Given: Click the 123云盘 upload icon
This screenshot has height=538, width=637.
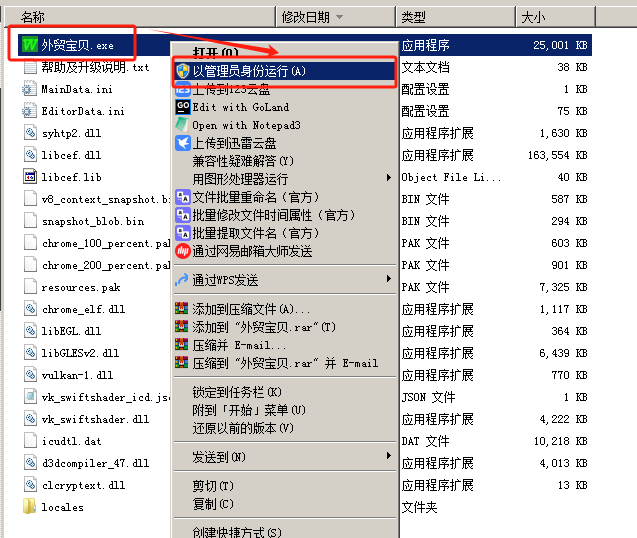Looking at the screenshot, I should (182, 89).
